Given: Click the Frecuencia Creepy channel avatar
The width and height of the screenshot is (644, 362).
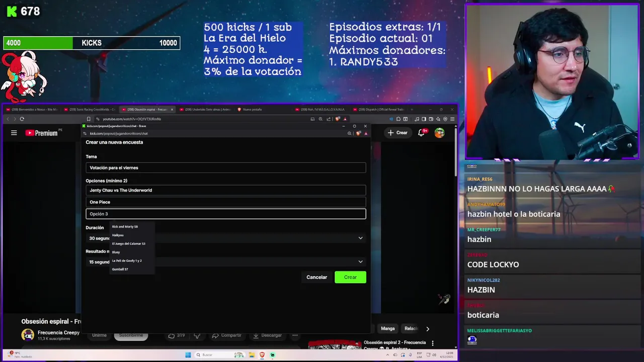Looking at the screenshot, I should tap(28, 335).
